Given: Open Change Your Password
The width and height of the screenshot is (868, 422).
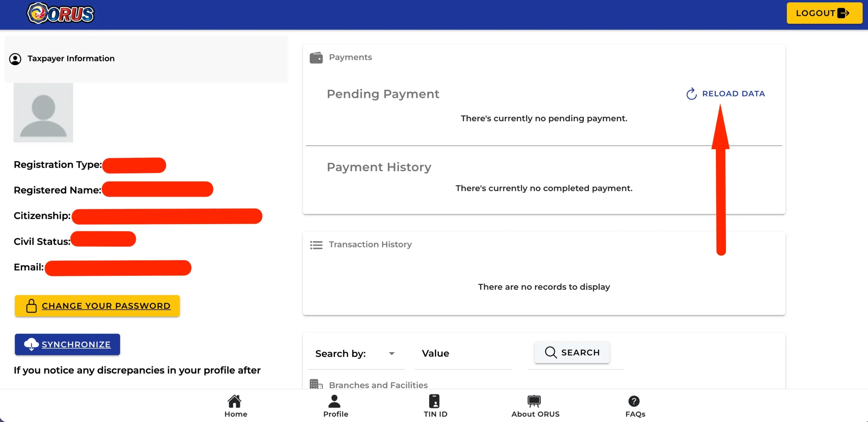Looking at the screenshot, I should pyautogui.click(x=97, y=306).
